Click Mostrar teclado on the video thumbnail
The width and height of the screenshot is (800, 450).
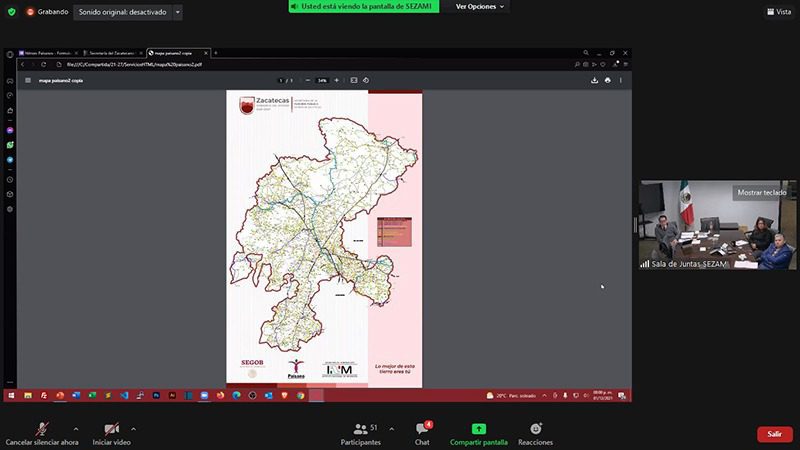pyautogui.click(x=762, y=192)
